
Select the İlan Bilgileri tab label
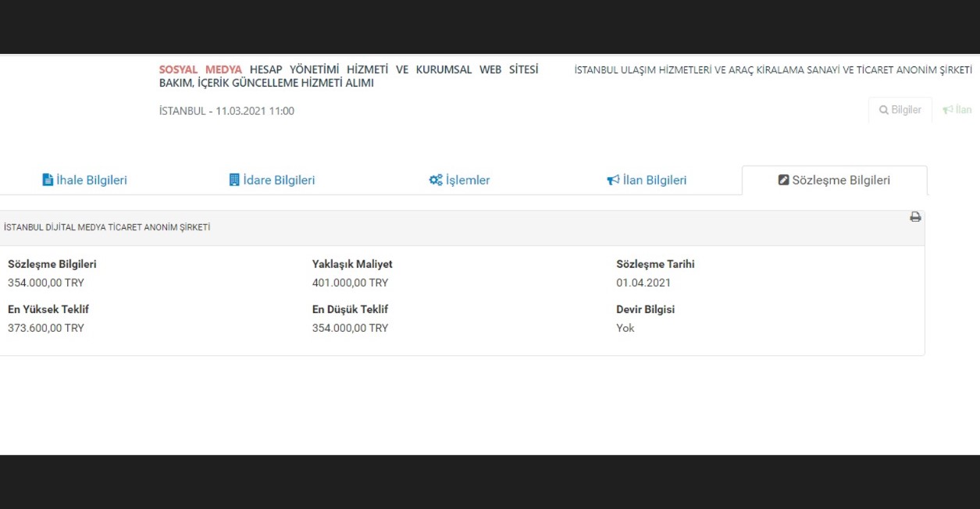[654, 180]
